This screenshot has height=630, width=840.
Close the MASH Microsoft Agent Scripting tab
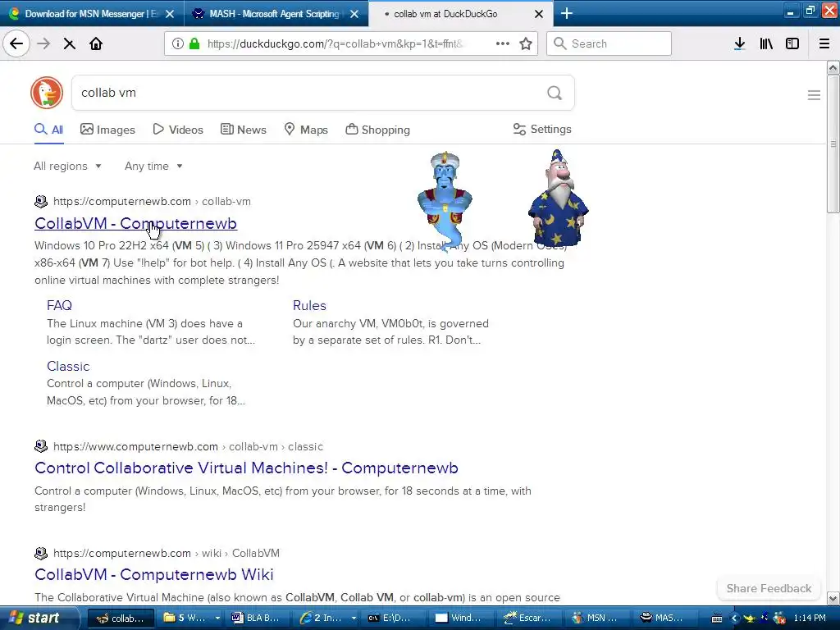point(354,14)
